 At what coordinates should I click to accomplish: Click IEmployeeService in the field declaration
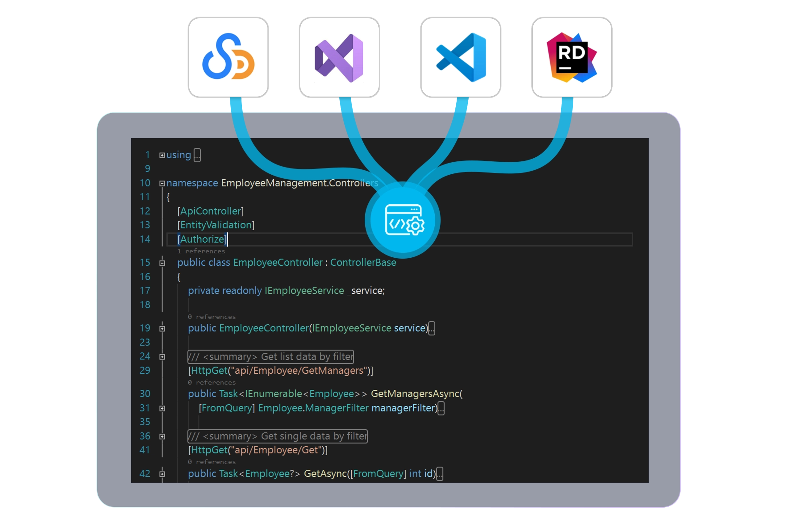click(304, 291)
